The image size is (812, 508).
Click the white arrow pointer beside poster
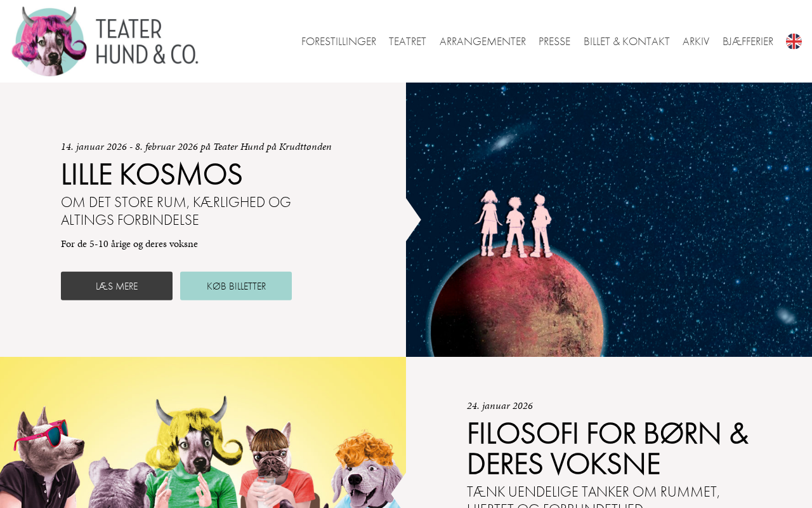click(x=414, y=220)
